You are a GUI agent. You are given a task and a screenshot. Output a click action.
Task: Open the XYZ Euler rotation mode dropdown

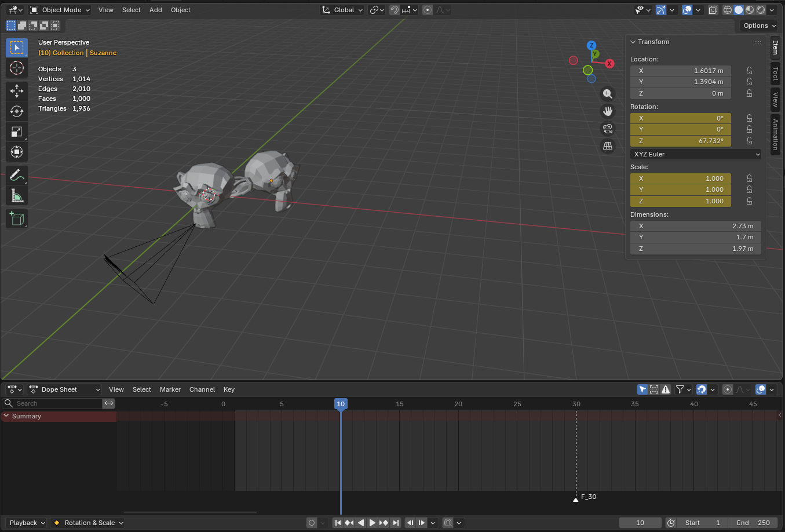[696, 154]
